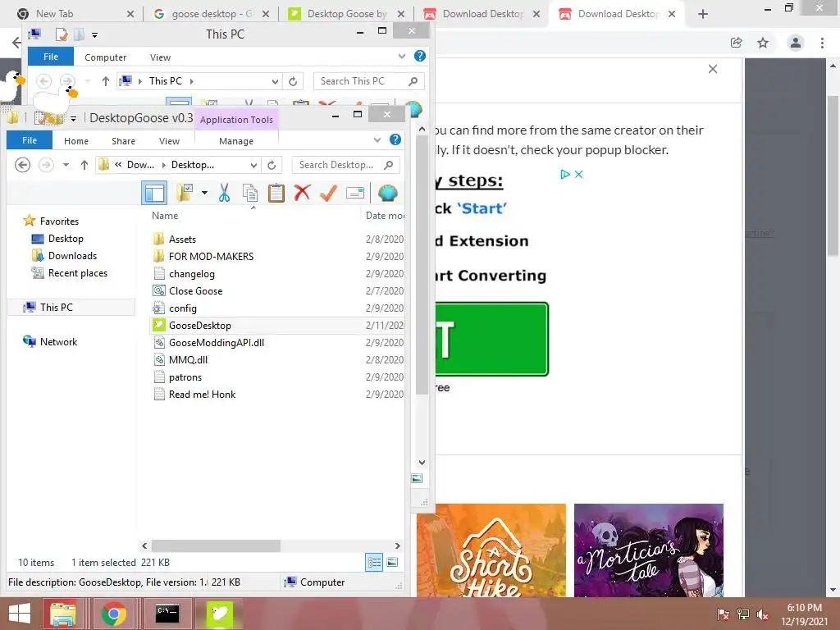The width and height of the screenshot is (840, 630).
Task: Click the Copy pages icon in toolbar
Action: click(250, 193)
